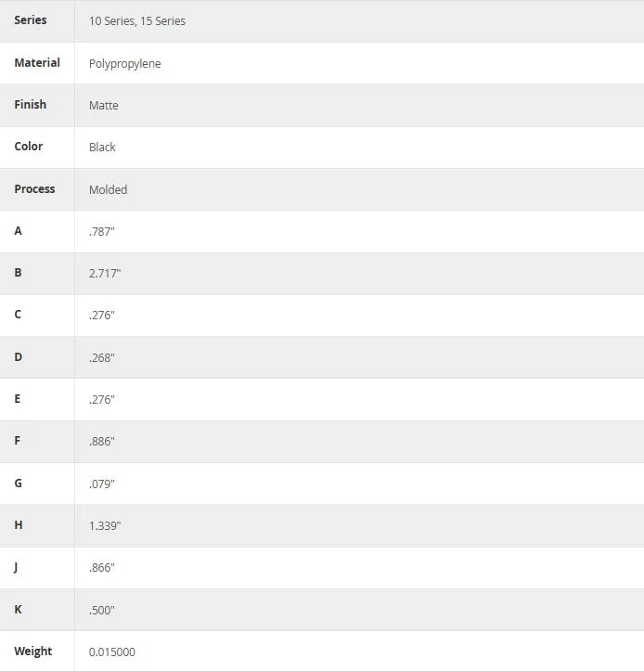Click dimension F value .886"
This screenshot has height=671, width=644.
102,441
